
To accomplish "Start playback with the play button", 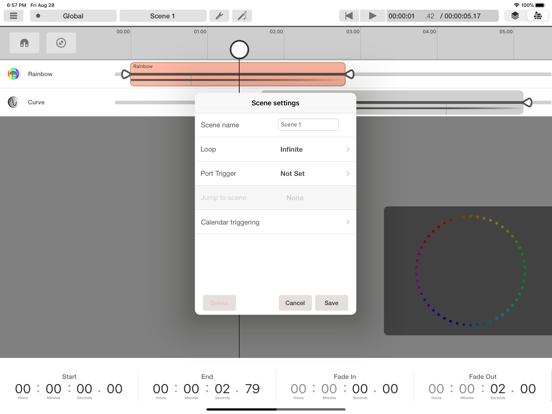I will [372, 16].
